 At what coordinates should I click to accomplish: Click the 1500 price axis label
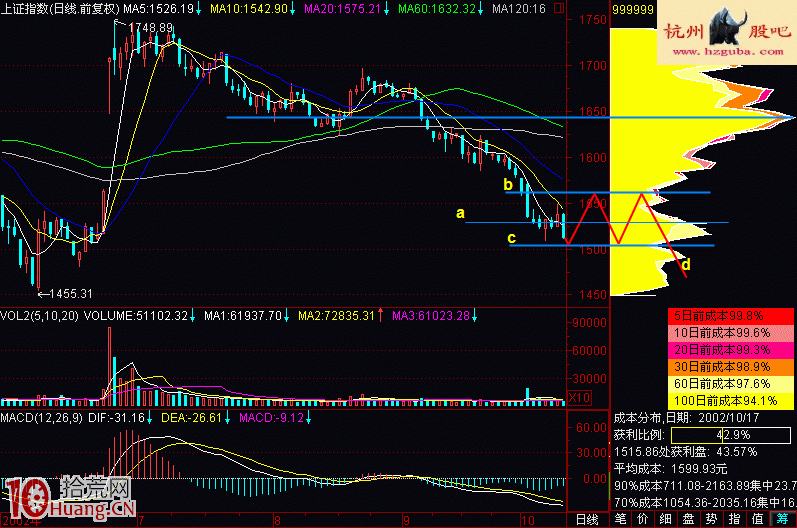(x=593, y=250)
